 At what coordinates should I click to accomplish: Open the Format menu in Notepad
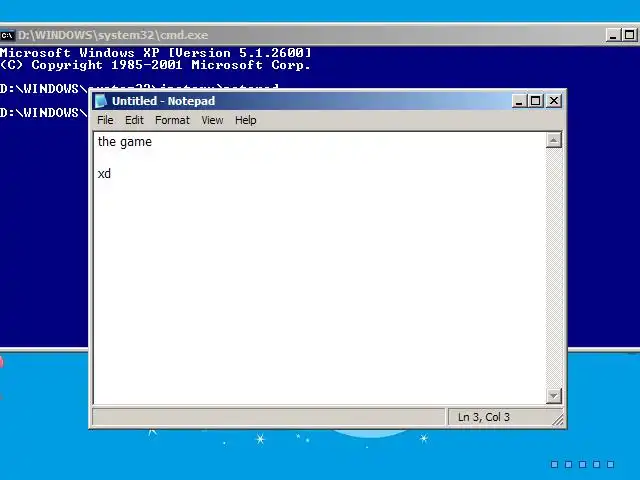point(172,120)
